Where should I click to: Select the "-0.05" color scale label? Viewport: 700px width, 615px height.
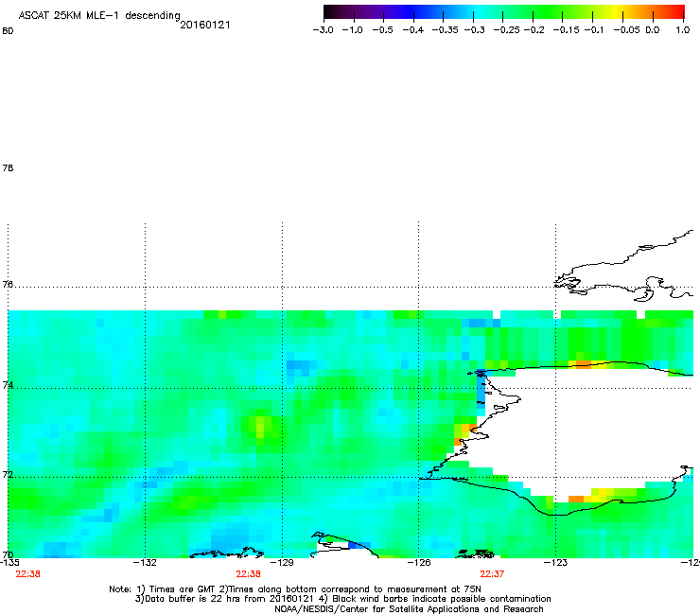click(626, 30)
